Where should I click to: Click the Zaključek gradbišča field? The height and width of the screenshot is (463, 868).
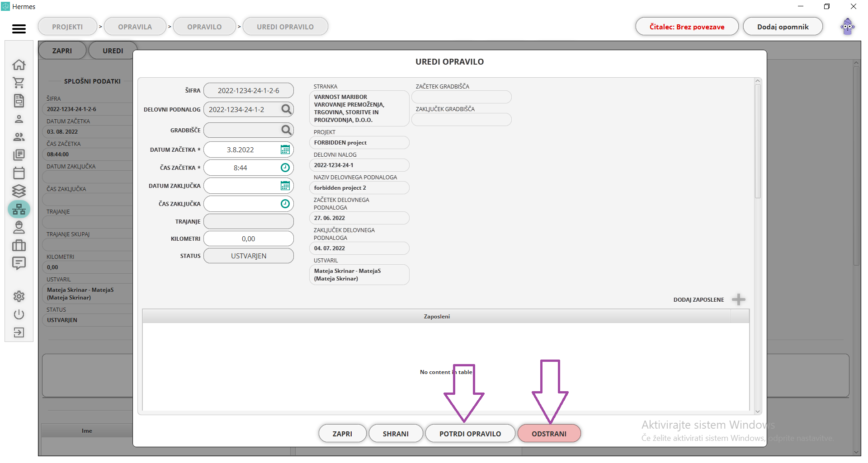pyautogui.click(x=462, y=119)
